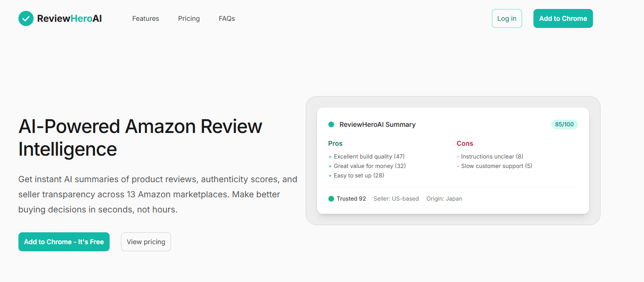Viewport: 644px width, 282px height.
Task: Click the green dot beside Trusted 92
Action: [x=331, y=199]
